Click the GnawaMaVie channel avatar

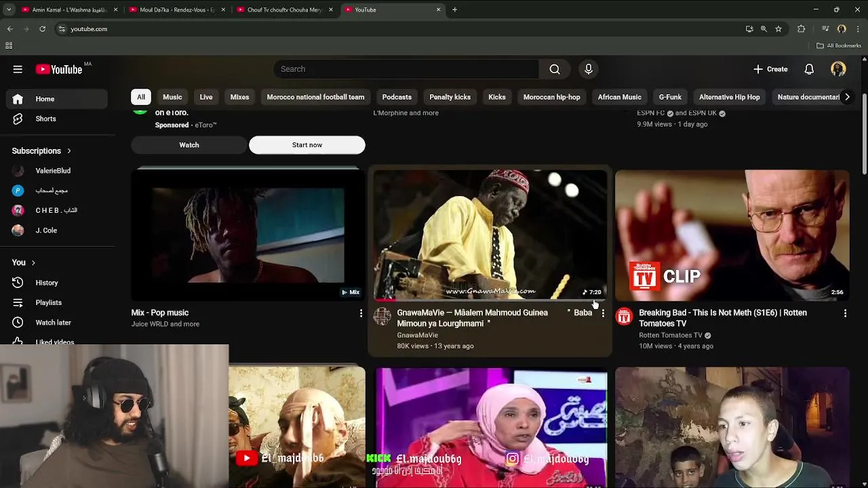[x=382, y=316]
